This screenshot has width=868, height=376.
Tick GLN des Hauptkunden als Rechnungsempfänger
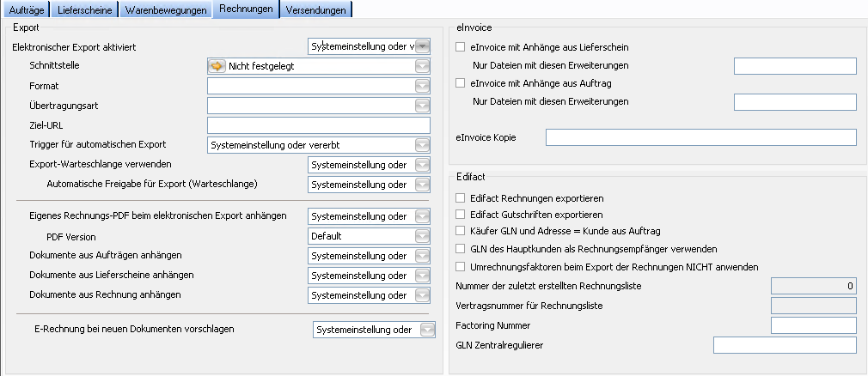tap(462, 248)
